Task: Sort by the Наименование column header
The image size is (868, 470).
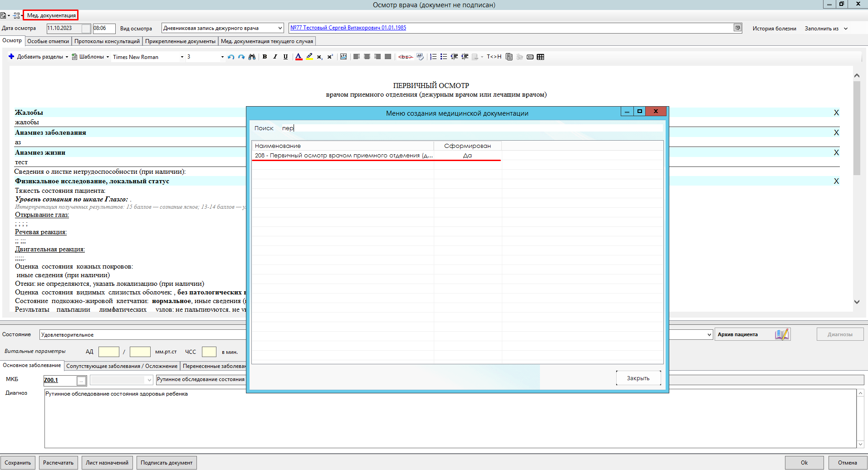Action: tap(343, 146)
